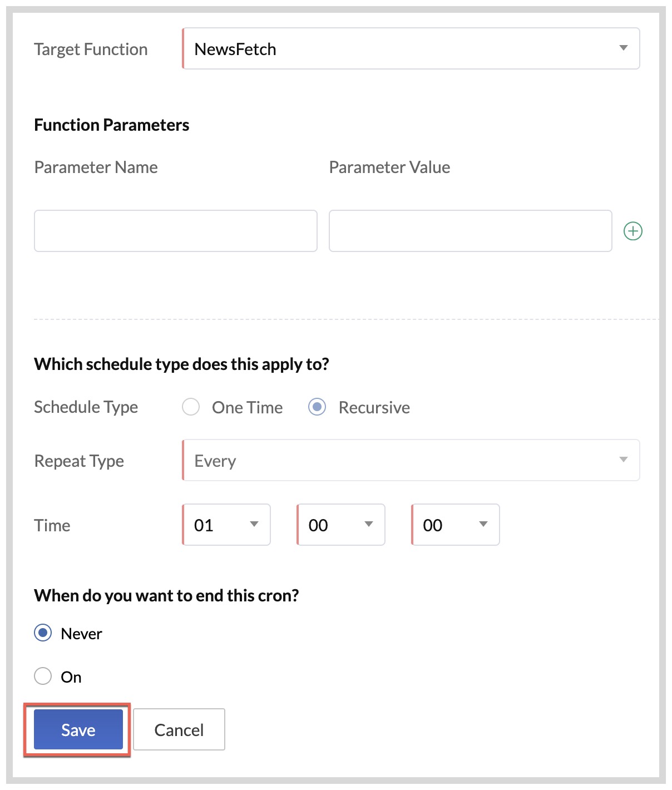This screenshot has height=790, width=672.
Task: Click the Target Function label
Action: (x=91, y=50)
